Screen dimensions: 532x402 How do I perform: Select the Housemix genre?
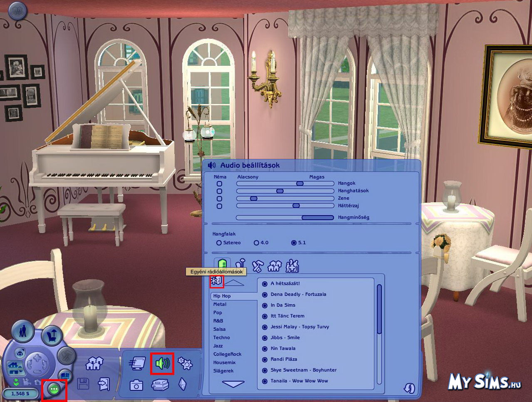coord(224,362)
